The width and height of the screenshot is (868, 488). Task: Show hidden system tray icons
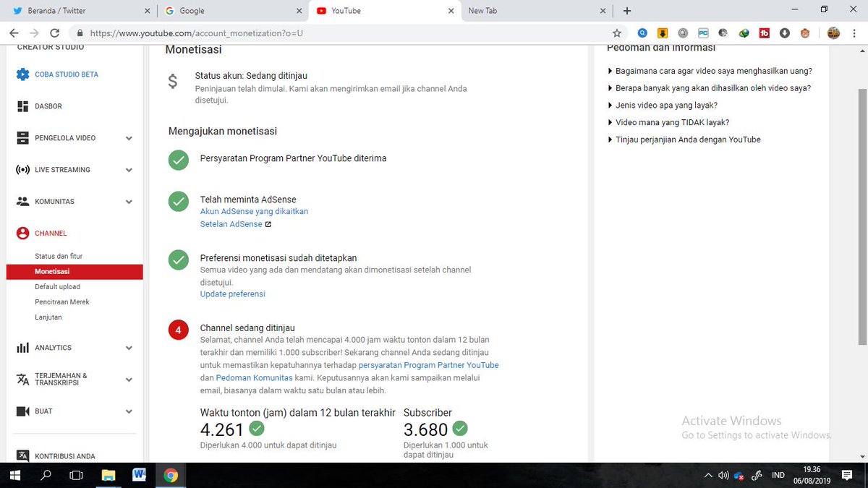708,476
